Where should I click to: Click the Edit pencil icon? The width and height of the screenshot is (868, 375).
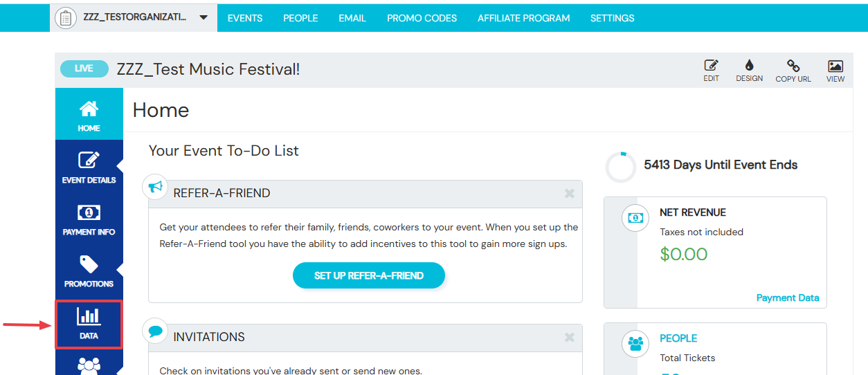click(x=711, y=66)
